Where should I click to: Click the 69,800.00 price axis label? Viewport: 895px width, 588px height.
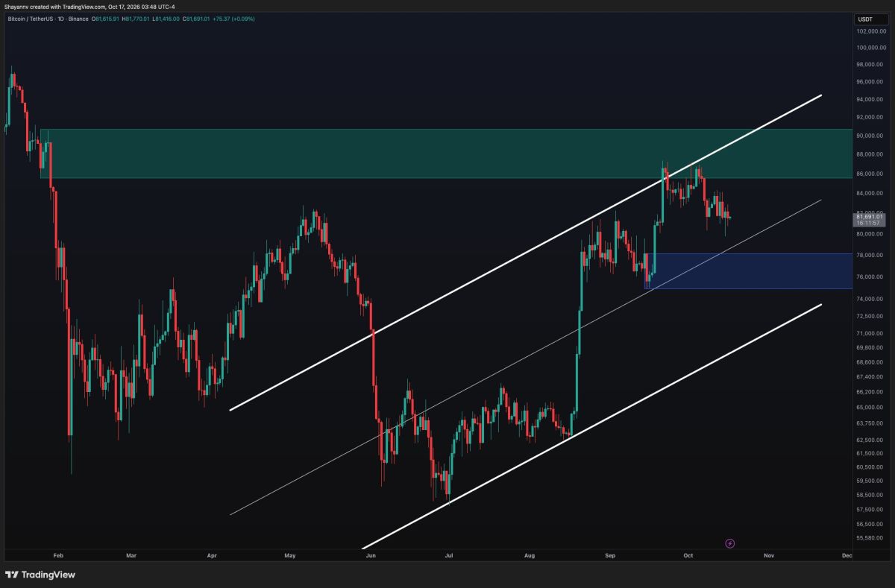tap(870, 348)
